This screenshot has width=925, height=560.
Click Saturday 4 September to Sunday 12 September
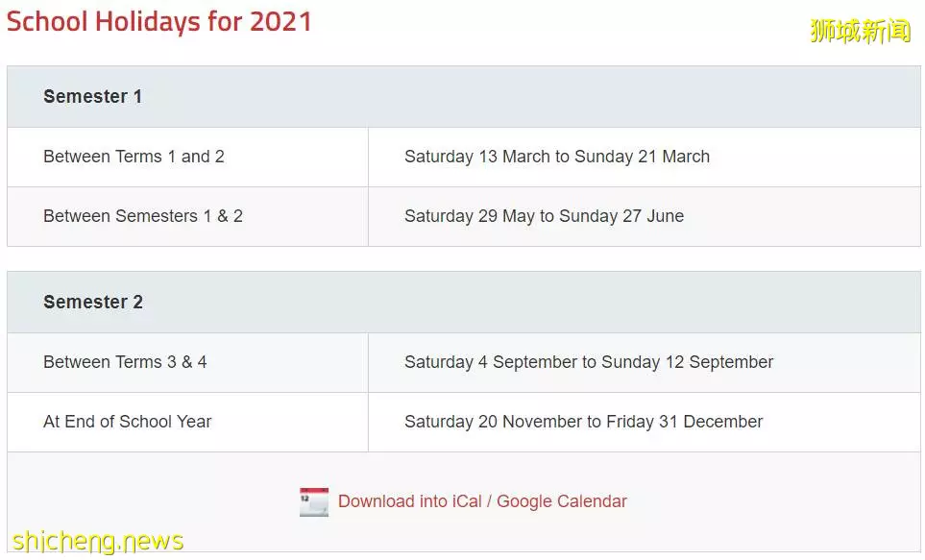pyautogui.click(x=589, y=362)
